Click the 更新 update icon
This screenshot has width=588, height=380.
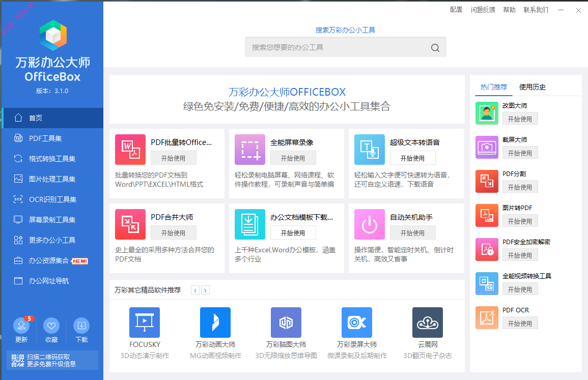pyautogui.click(x=21, y=325)
